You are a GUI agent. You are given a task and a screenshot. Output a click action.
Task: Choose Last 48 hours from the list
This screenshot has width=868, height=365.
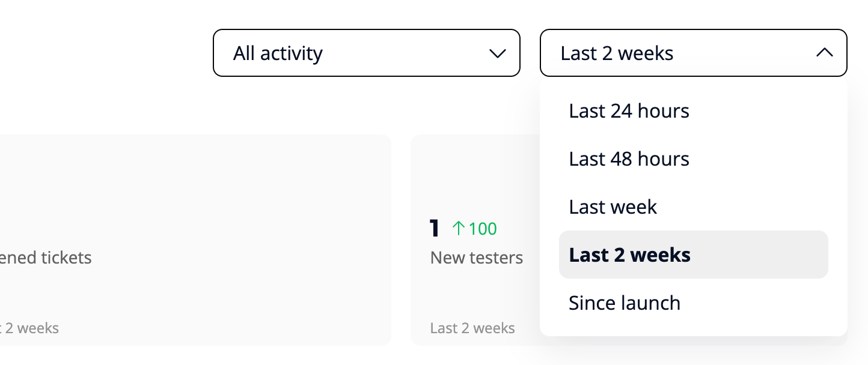(x=629, y=159)
